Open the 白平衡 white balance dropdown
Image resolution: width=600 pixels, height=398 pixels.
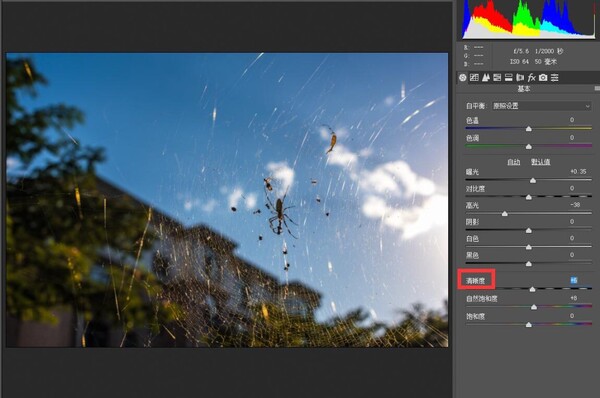tap(541, 106)
